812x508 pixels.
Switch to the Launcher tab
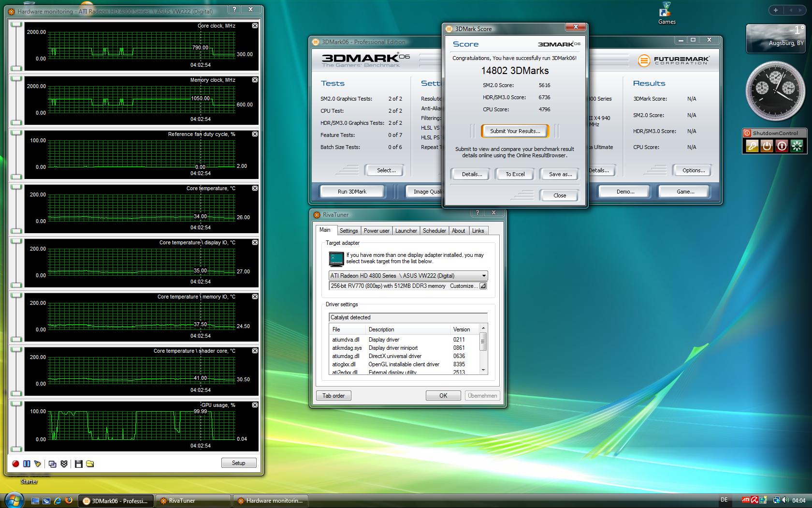tap(406, 231)
